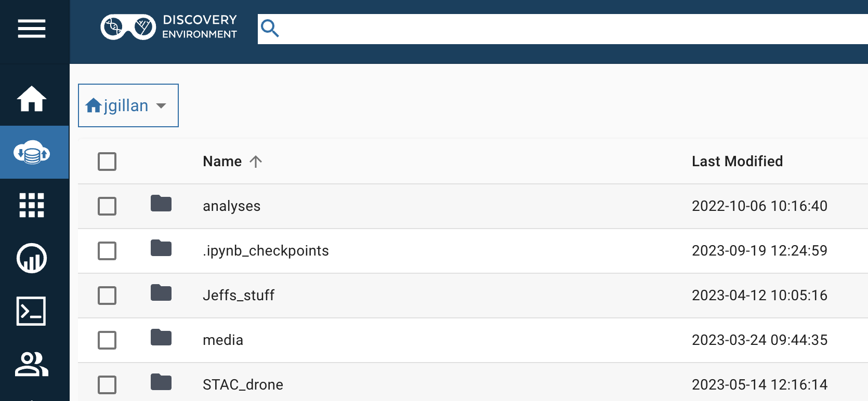Viewport: 868px width, 401px height.
Task: Open the Analyses chart section
Action: pos(32,258)
